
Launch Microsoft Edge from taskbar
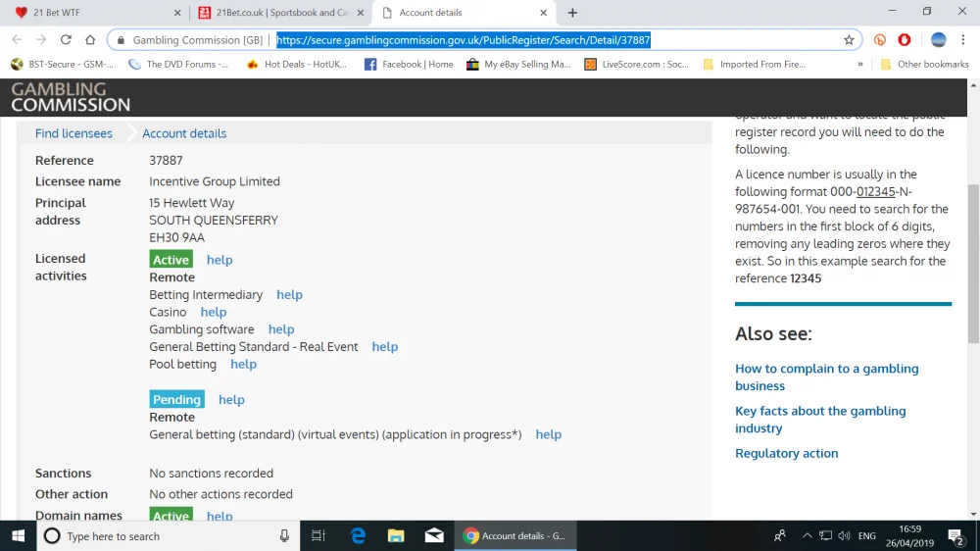pyautogui.click(x=358, y=536)
